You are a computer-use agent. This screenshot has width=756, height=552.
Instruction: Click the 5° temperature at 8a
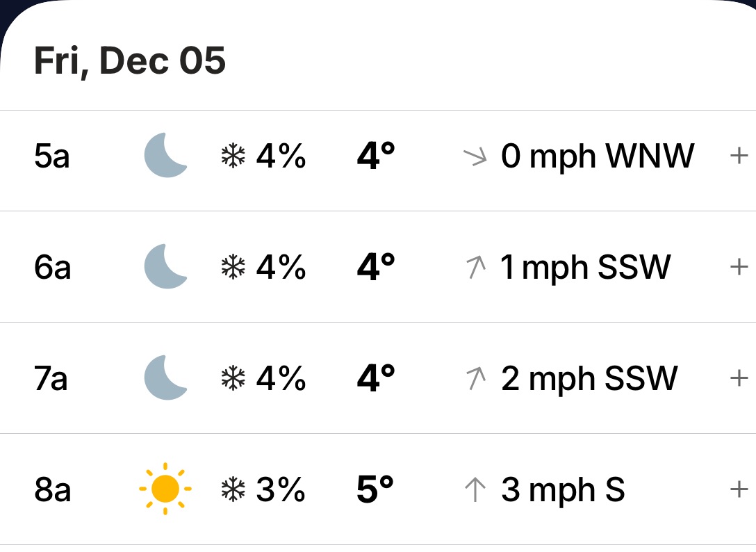click(375, 490)
